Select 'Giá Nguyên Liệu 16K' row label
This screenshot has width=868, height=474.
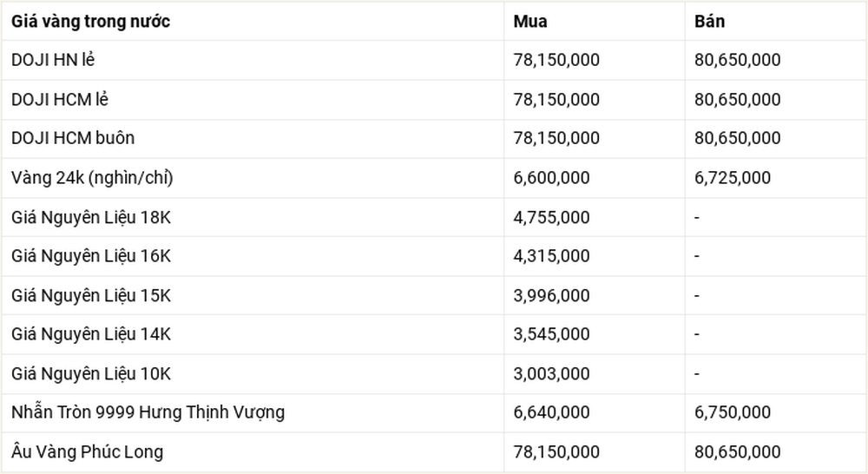(91, 256)
